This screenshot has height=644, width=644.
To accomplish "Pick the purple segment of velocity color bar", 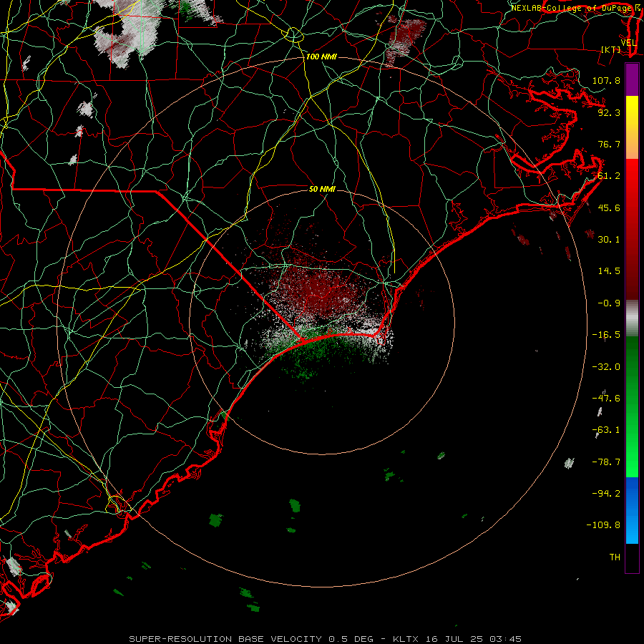I will [632, 79].
